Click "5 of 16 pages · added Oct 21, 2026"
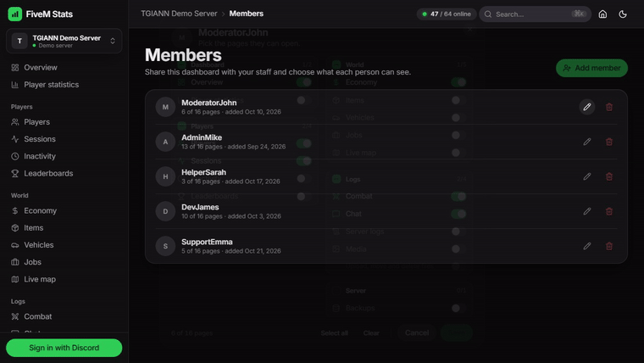 point(231,251)
